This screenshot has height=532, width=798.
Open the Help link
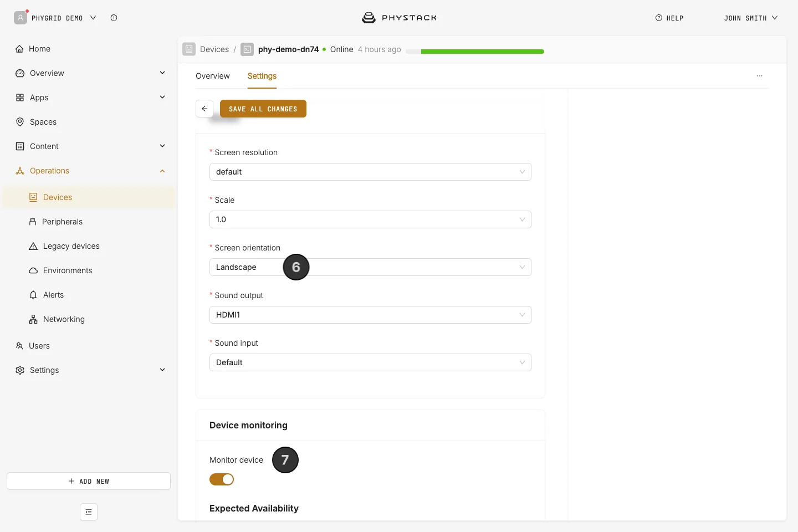point(669,18)
